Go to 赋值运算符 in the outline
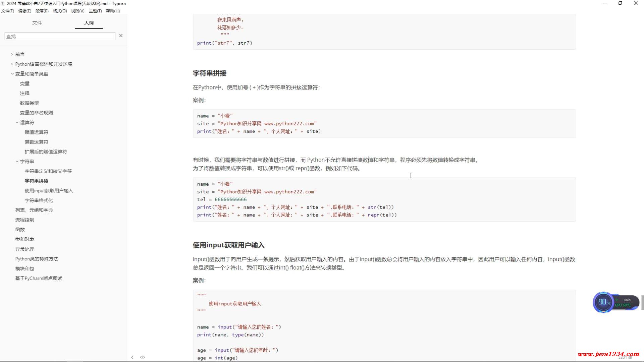Screen dimensions: 644x362 36,132
